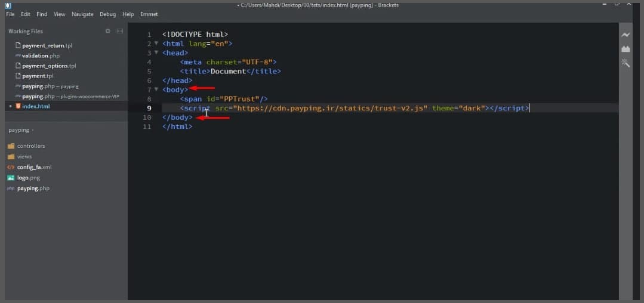The width and height of the screenshot is (644, 303).
Task: Open Working Files gear settings
Action: pyautogui.click(x=108, y=31)
